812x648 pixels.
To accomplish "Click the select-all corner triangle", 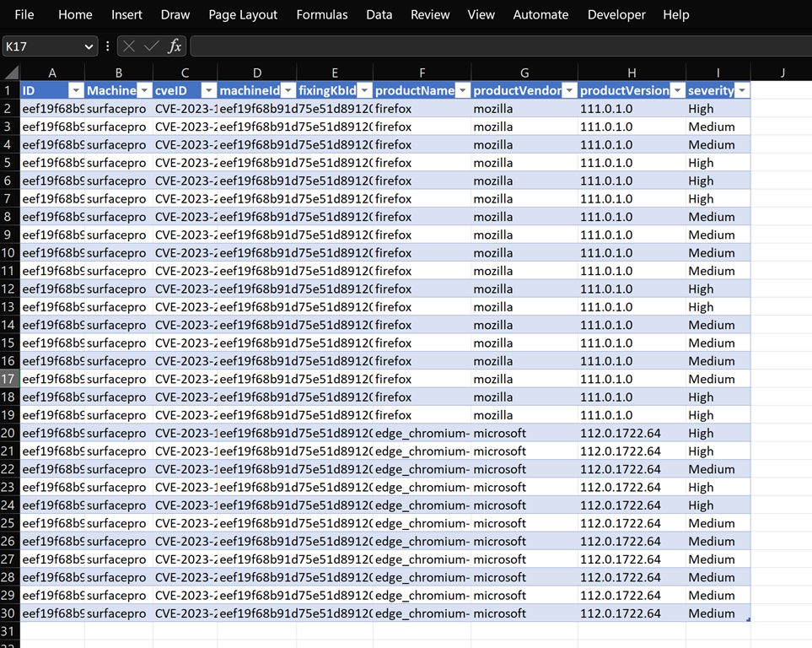I will pos(9,73).
